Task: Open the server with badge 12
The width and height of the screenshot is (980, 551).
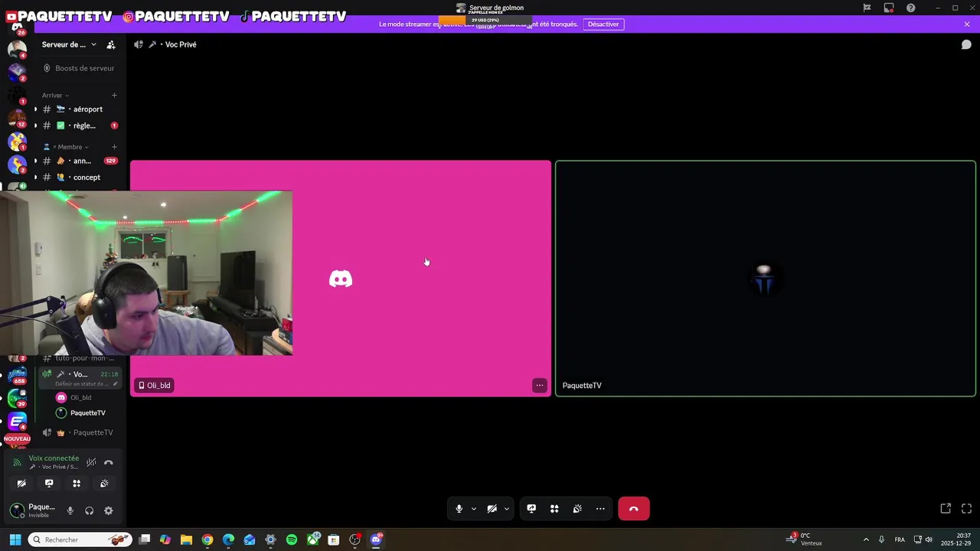Action: pyautogui.click(x=17, y=119)
